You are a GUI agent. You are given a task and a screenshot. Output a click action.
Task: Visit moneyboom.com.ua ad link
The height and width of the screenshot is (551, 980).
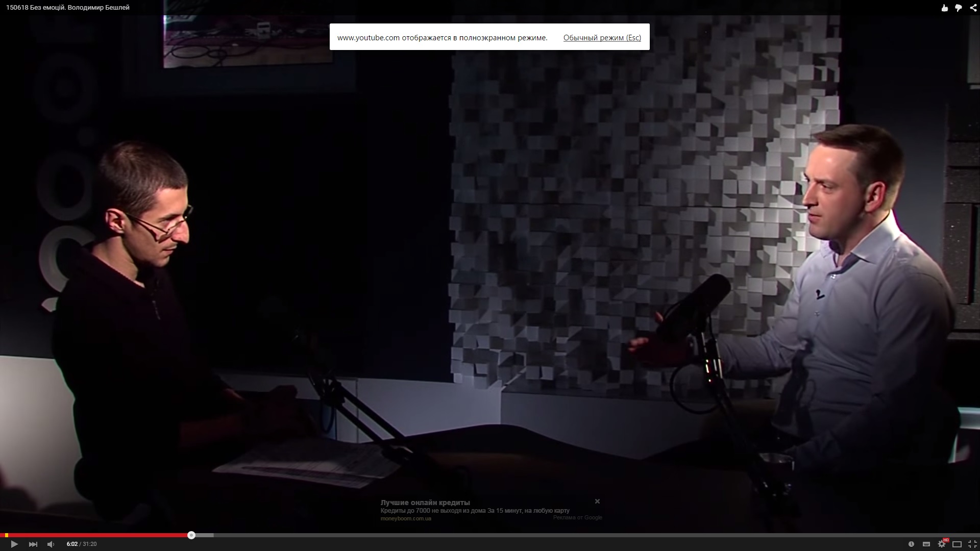point(406,518)
